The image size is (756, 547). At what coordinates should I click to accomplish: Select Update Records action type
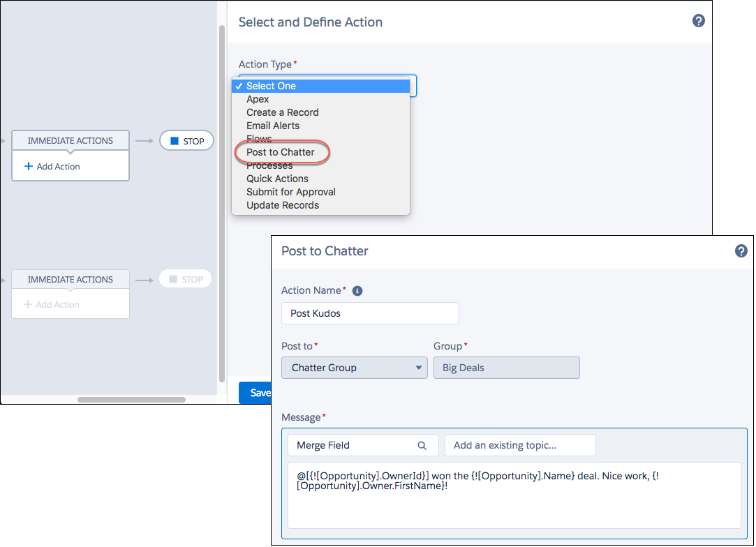[320, 205]
